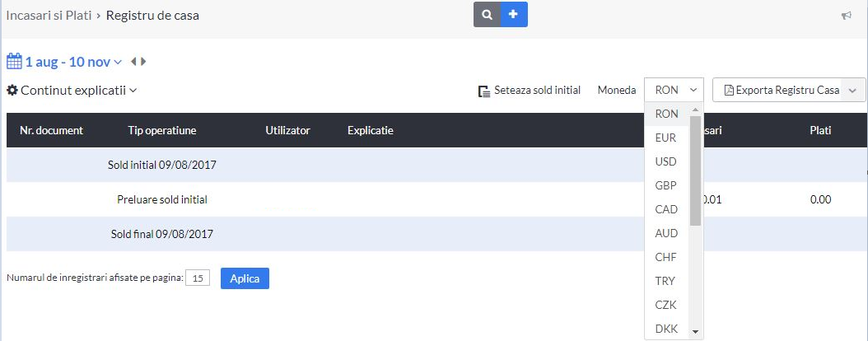Choose CHF currency option
This screenshot has width=868, height=341.
666,257
